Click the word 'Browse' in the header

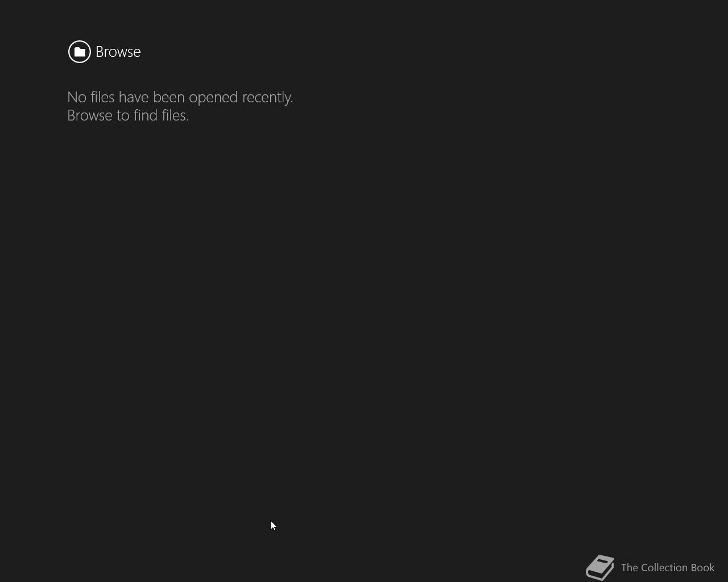coord(118,52)
